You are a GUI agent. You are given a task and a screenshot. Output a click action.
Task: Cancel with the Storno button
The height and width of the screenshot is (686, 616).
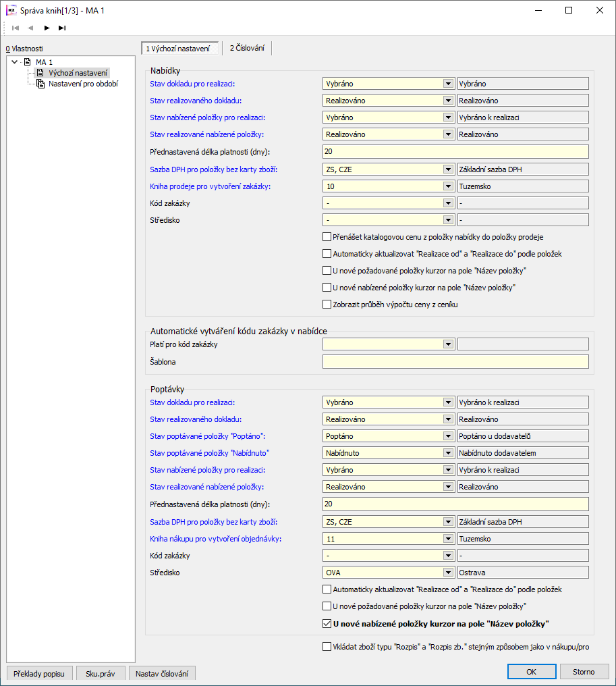[584, 672]
